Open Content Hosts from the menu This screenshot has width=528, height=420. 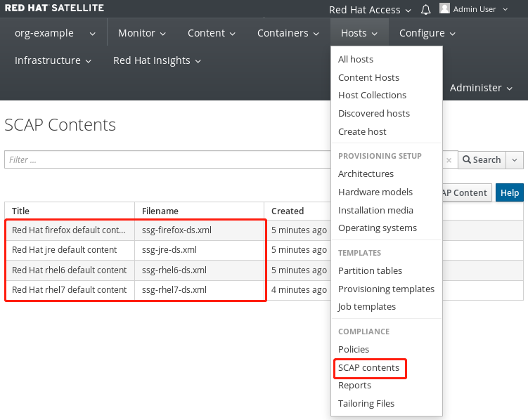(x=368, y=77)
